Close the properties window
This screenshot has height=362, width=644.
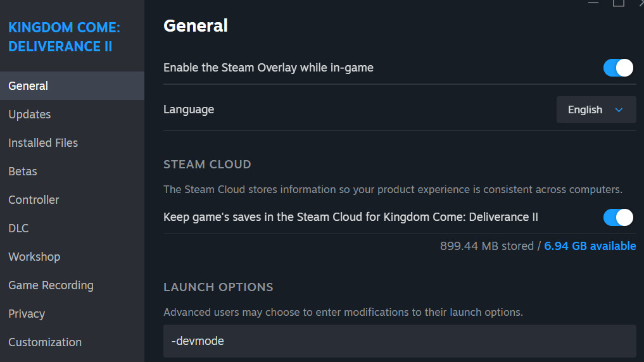[x=640, y=3]
